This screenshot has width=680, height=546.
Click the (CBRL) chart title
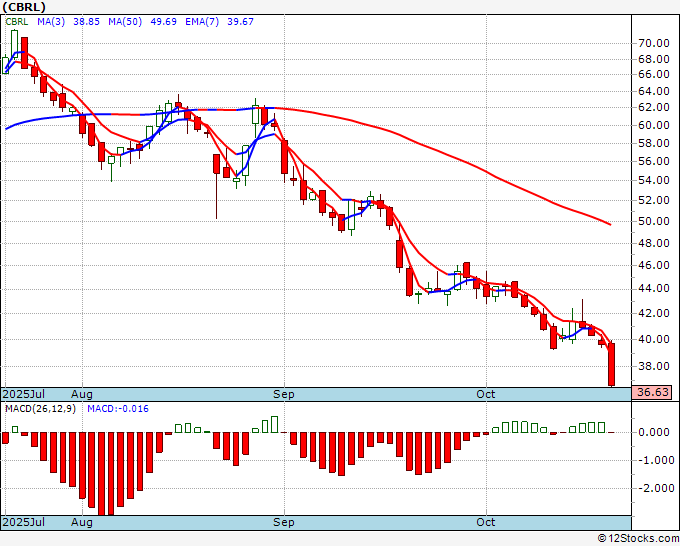point(24,7)
